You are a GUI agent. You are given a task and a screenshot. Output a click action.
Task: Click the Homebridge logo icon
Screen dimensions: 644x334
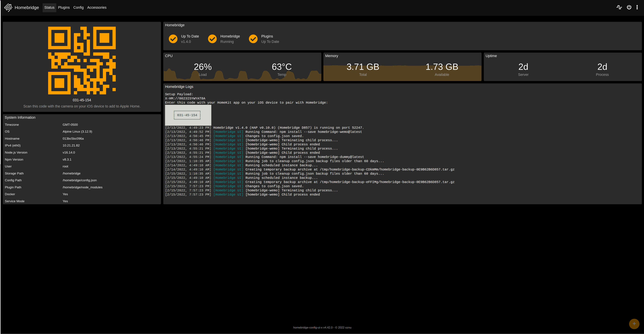coord(8,8)
